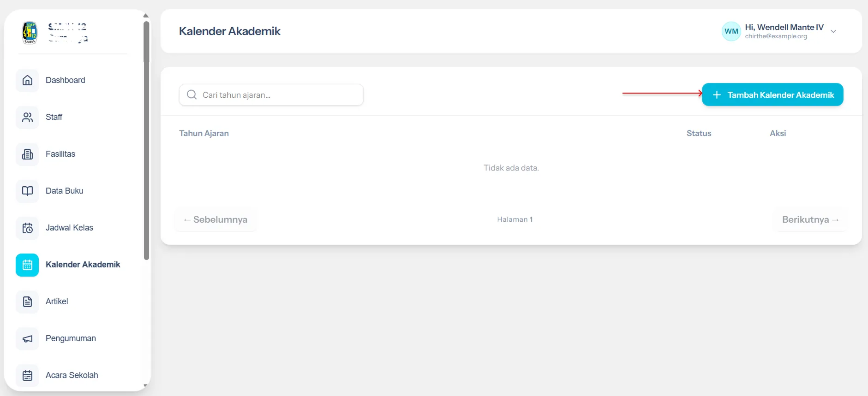Click the highlighted Kalender Akademik calendar icon
The height and width of the screenshot is (396, 868).
pyautogui.click(x=27, y=265)
